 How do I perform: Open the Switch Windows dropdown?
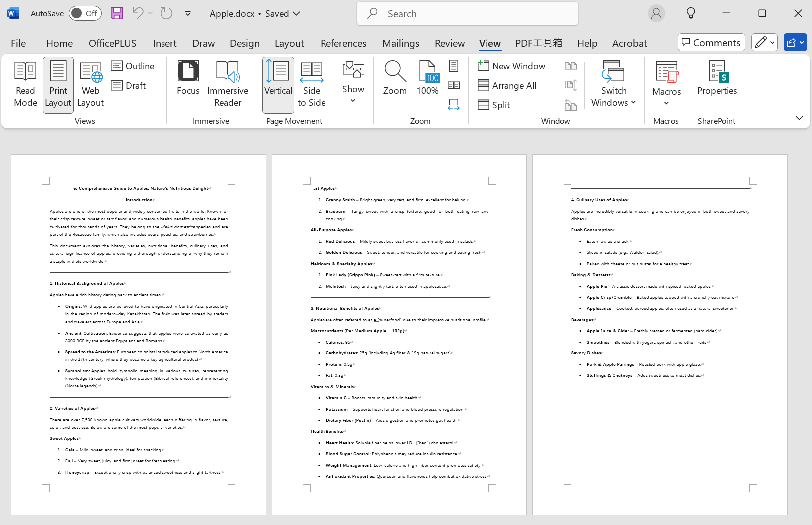tap(613, 84)
